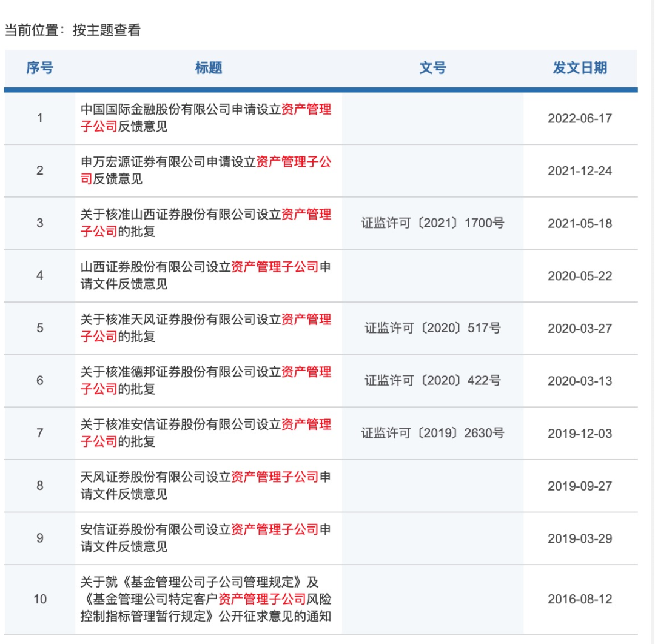Viewport: 655px width, 644px height.
Task: Click serial number 1 in first row
Action: pyautogui.click(x=39, y=118)
